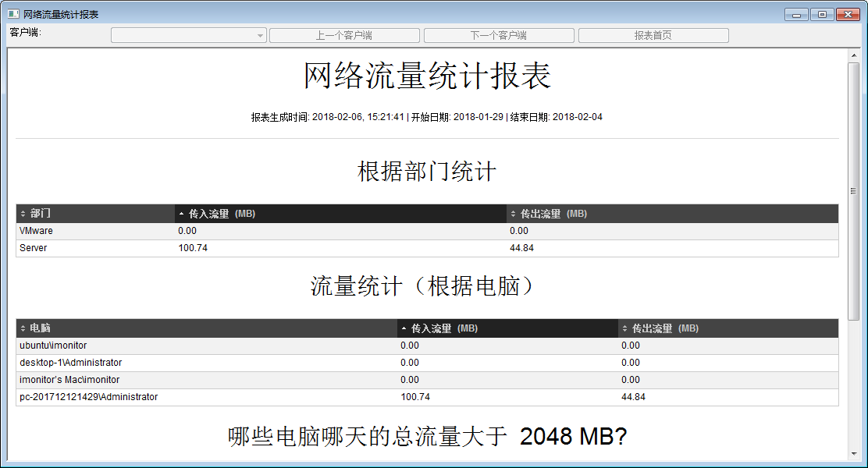Close the 网络流量统计报表 window

pyautogui.click(x=848, y=14)
